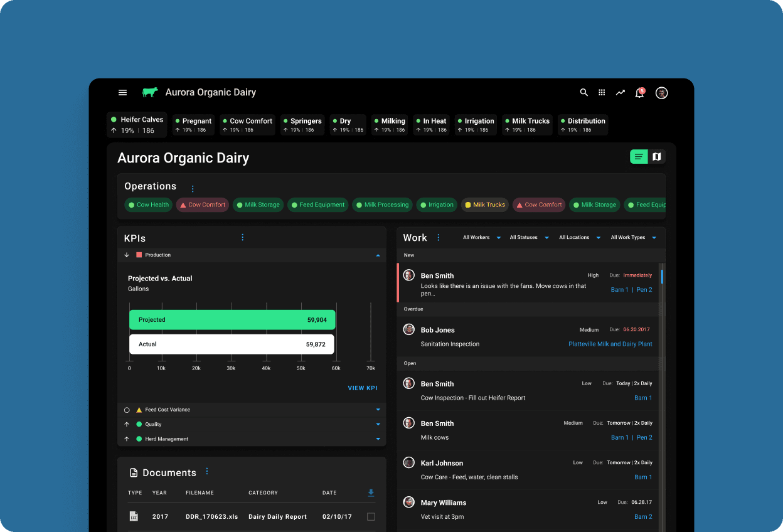Collapse the Production KPI section
Viewport: 783px width, 532px height.
tap(378, 255)
